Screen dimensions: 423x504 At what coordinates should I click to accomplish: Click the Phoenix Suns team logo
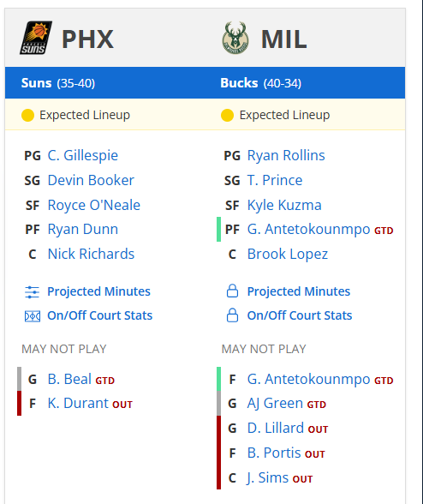coord(36,38)
